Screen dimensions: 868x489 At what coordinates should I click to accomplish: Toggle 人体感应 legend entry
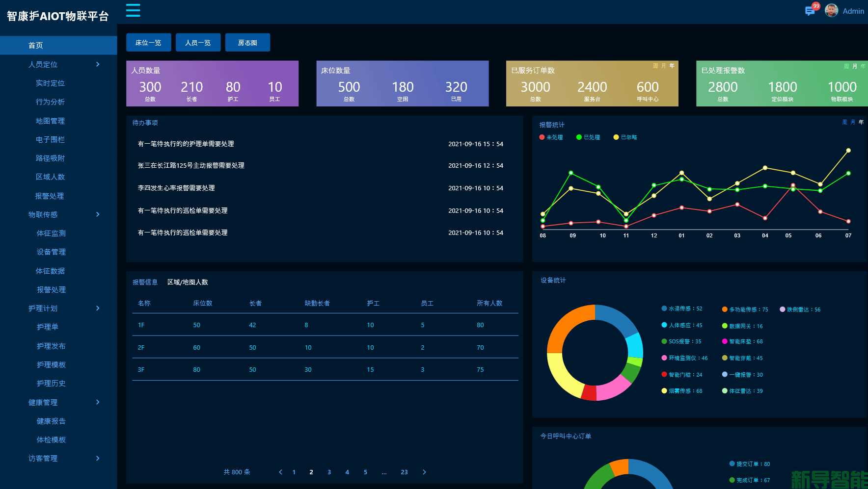coord(682,325)
